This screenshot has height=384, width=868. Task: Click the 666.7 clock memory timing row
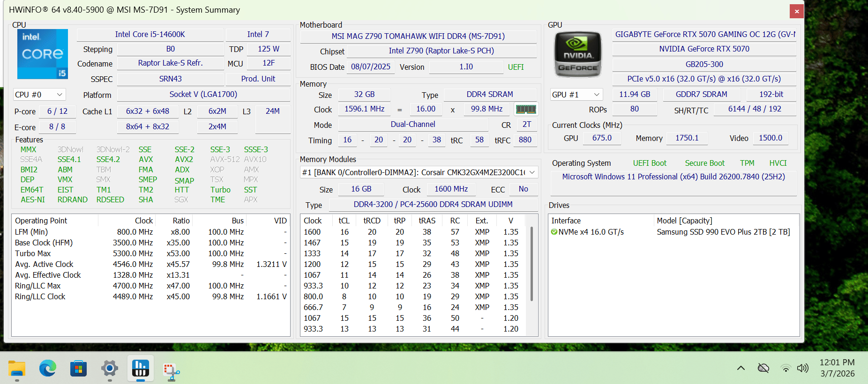coord(413,308)
